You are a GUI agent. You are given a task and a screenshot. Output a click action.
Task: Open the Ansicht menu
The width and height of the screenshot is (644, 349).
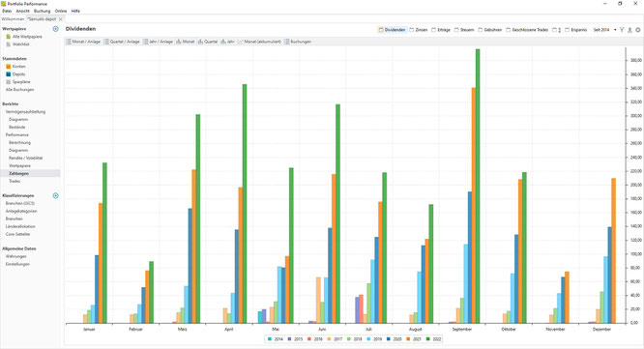[22, 11]
